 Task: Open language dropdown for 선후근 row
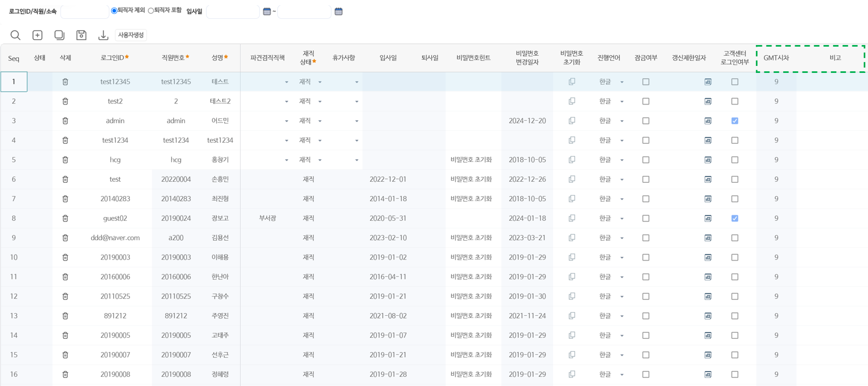pos(622,355)
